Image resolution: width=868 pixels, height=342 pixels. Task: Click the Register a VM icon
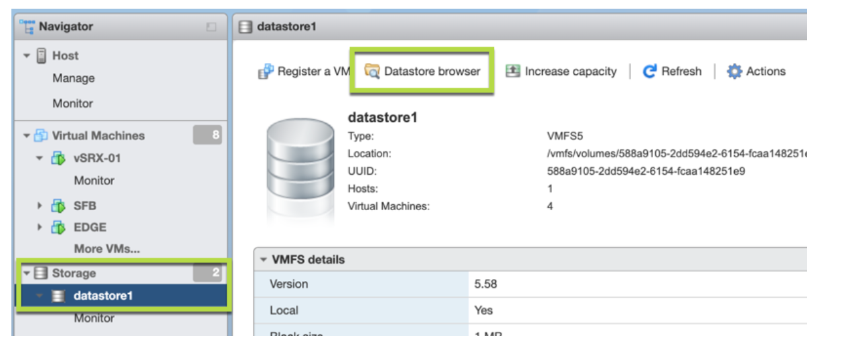(x=266, y=72)
